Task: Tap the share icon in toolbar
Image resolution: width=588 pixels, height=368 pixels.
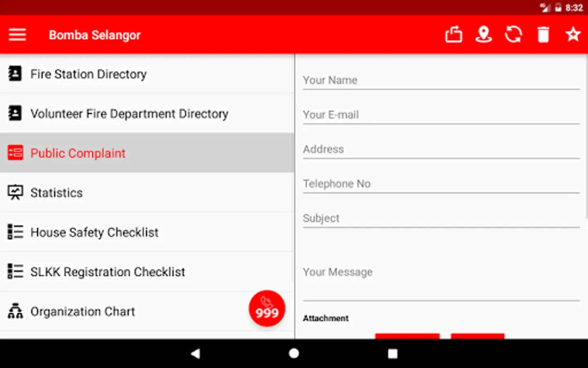Action: 453,34
